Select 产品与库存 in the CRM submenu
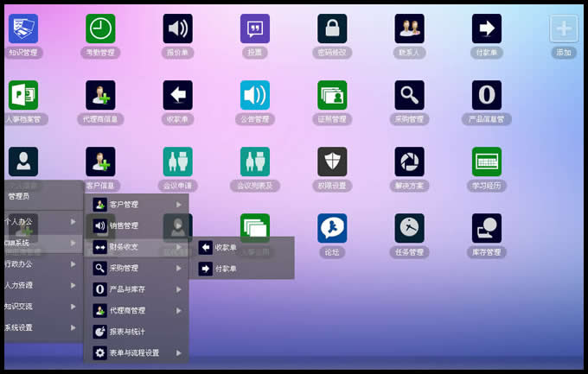588x374 pixels. [x=137, y=289]
